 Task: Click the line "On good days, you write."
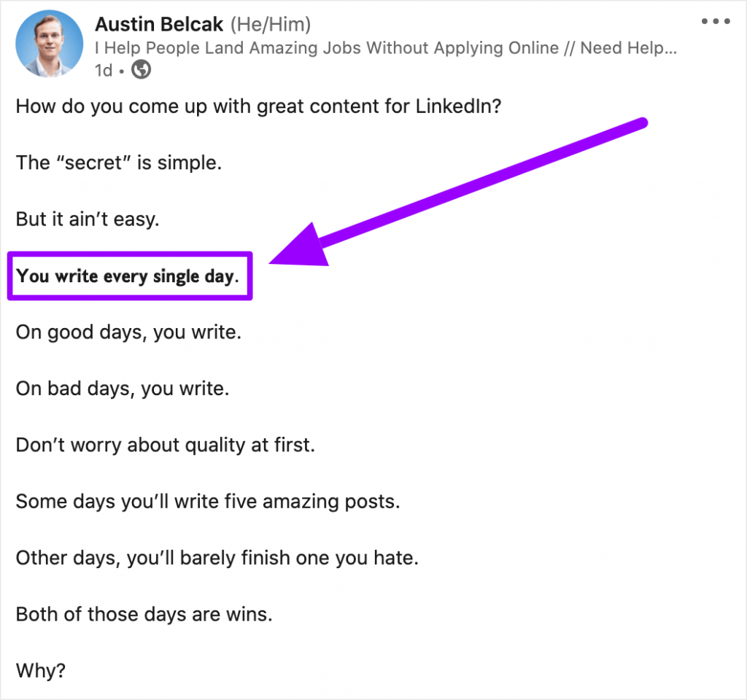128,332
